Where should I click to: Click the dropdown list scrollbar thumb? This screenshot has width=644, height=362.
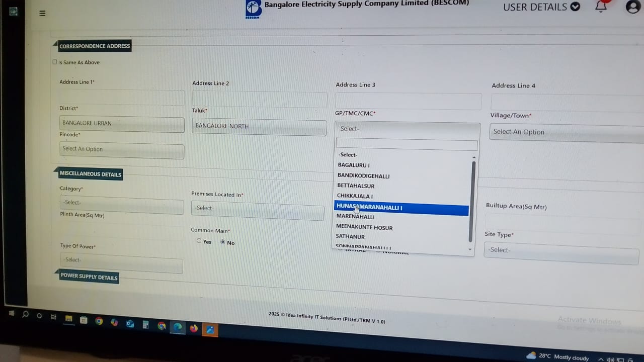472,201
